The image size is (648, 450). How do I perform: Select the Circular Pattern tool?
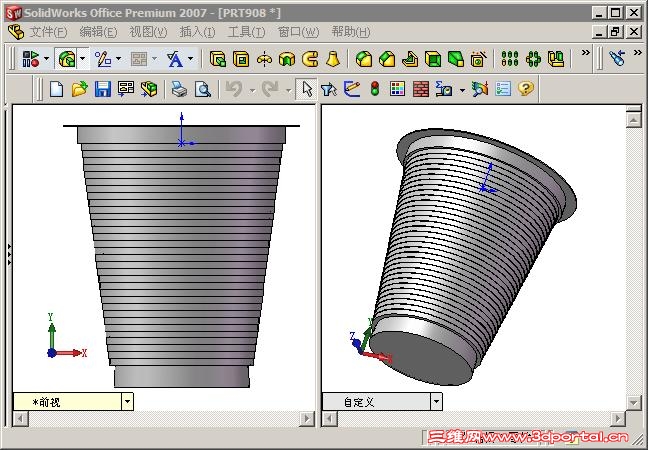tap(533, 59)
